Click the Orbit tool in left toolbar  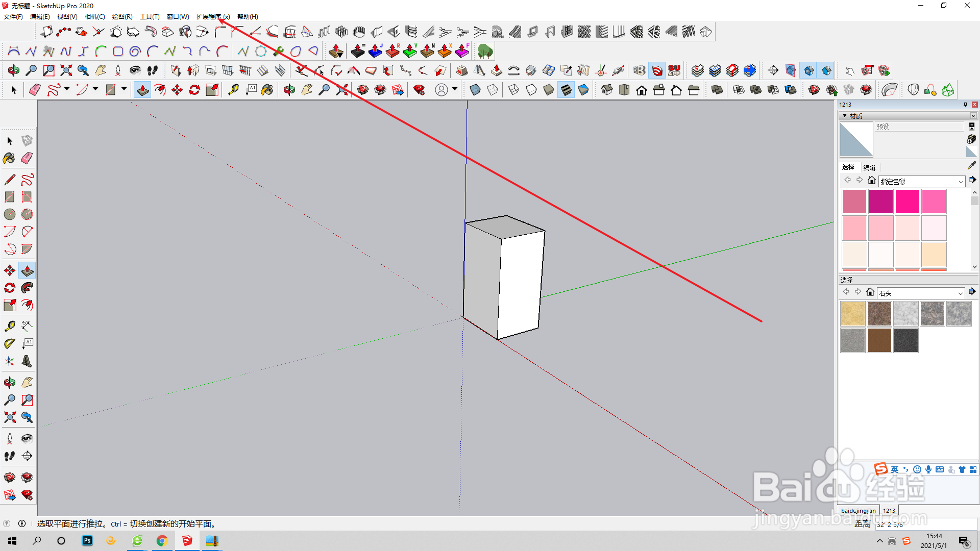(x=10, y=382)
